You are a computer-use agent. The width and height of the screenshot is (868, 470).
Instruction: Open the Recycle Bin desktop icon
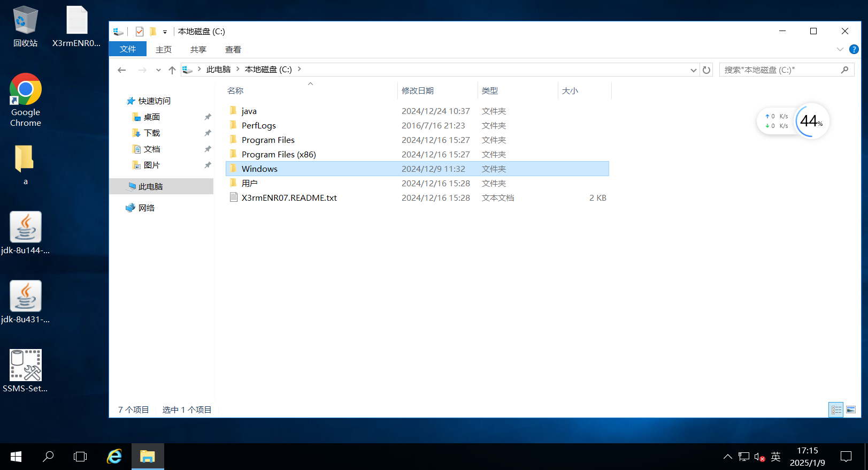pyautogui.click(x=25, y=27)
